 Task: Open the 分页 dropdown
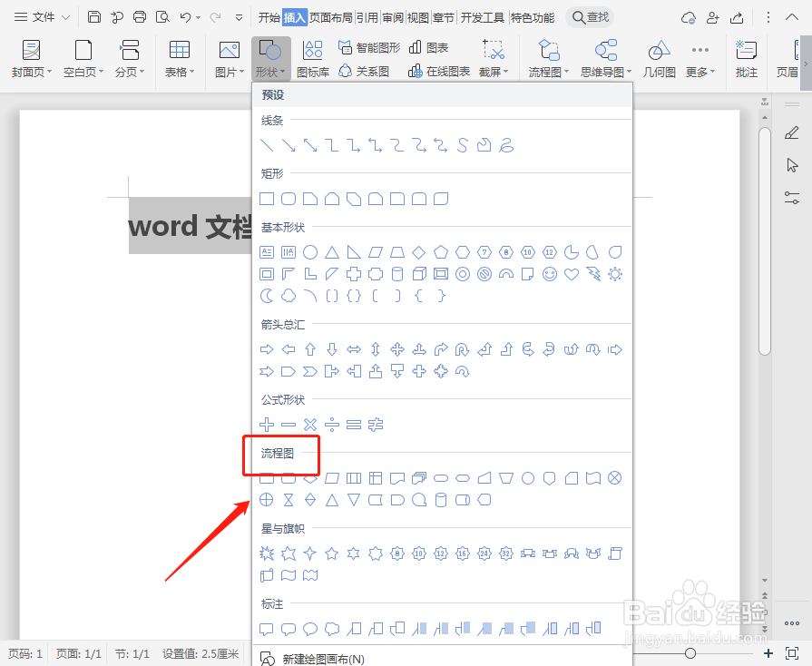pos(130,58)
